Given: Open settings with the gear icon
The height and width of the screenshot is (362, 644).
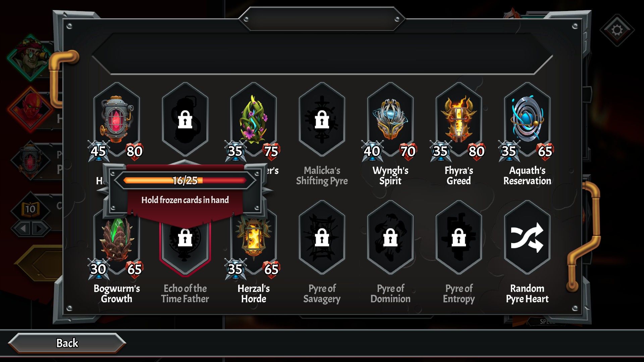Looking at the screenshot, I should tap(617, 30).
